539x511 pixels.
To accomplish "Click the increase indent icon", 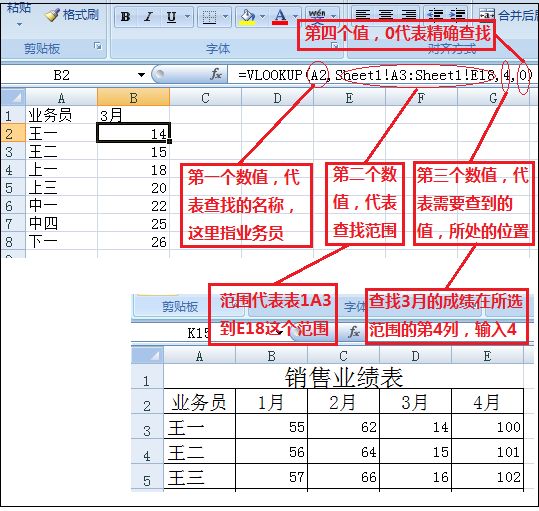I will (x=458, y=14).
